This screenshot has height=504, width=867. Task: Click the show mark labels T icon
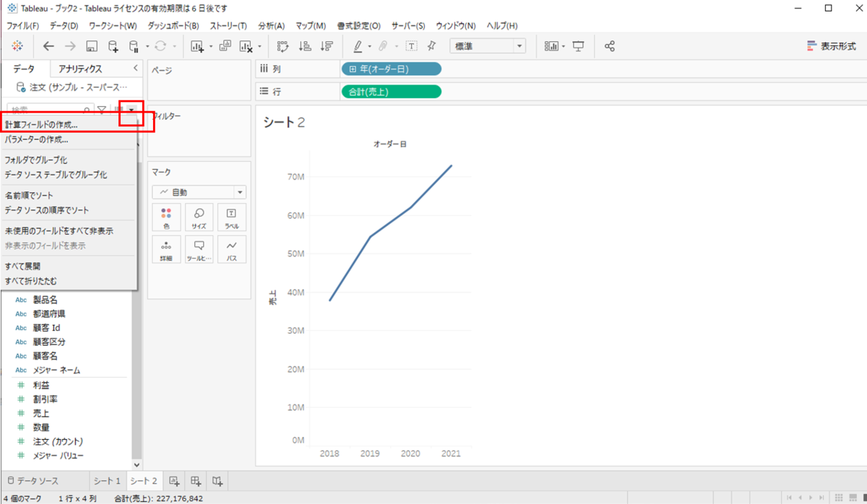pos(411,45)
